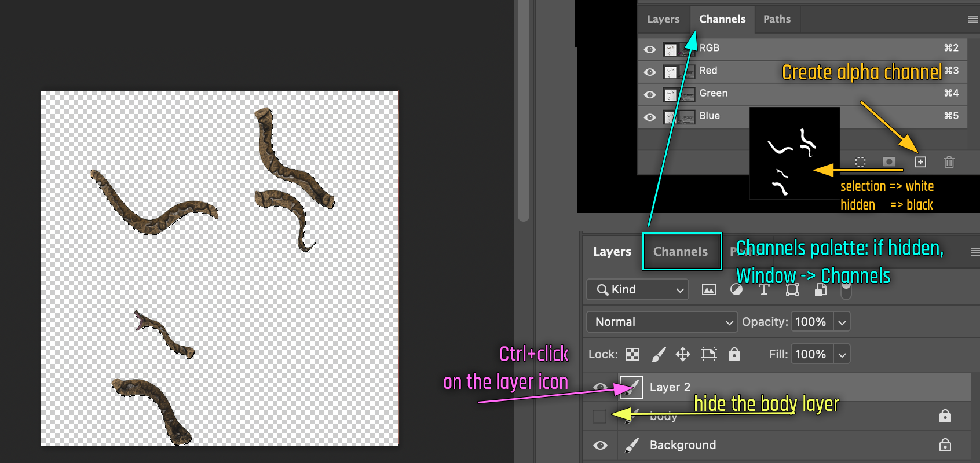Load channel as selection dotted-circle icon
Viewport: 980px width, 463px height.
coord(861,162)
